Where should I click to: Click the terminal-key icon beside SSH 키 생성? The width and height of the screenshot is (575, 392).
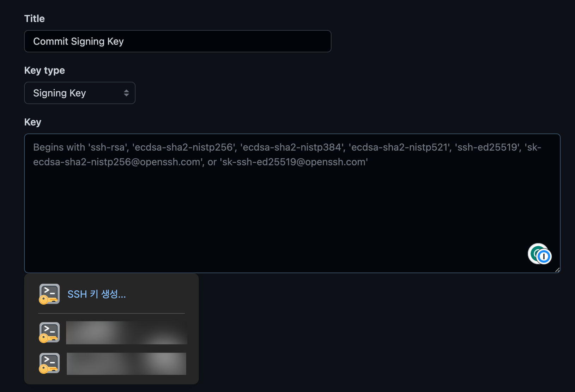[x=49, y=294]
